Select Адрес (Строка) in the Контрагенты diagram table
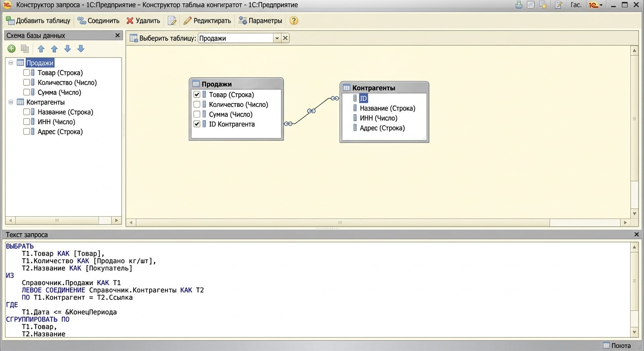Image resolution: width=644 pixels, height=351 pixels. [382, 128]
